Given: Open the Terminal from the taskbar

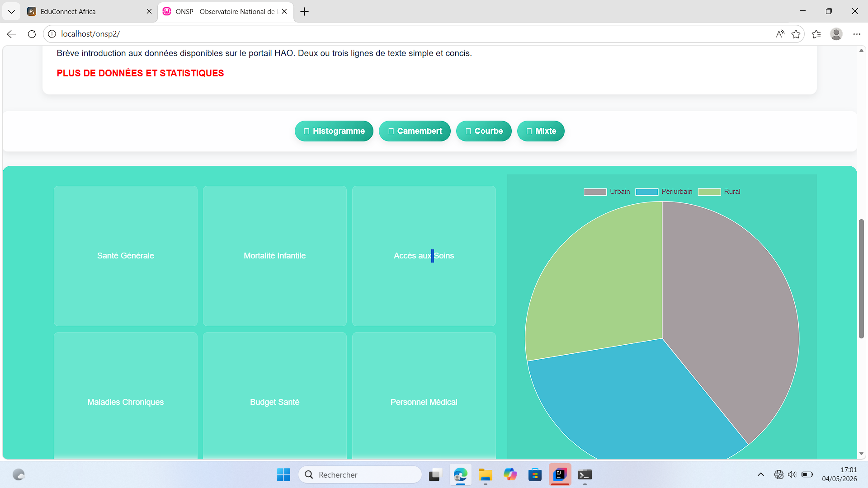Looking at the screenshot, I should point(585,475).
